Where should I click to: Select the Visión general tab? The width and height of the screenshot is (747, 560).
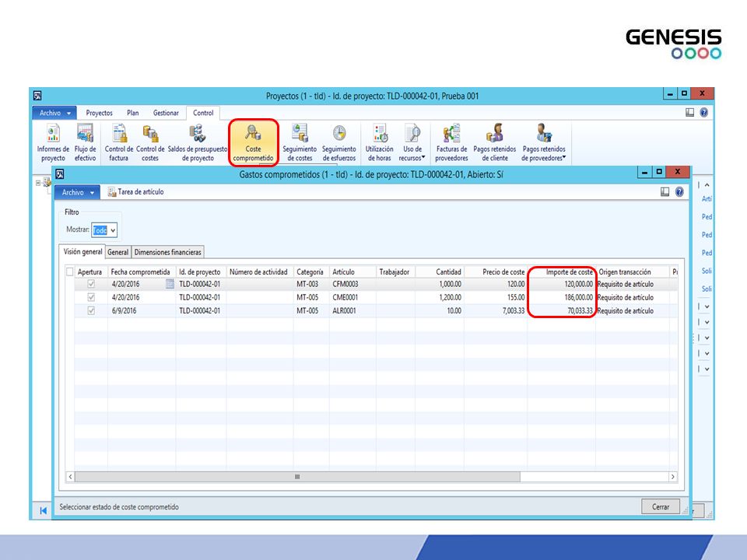82,251
